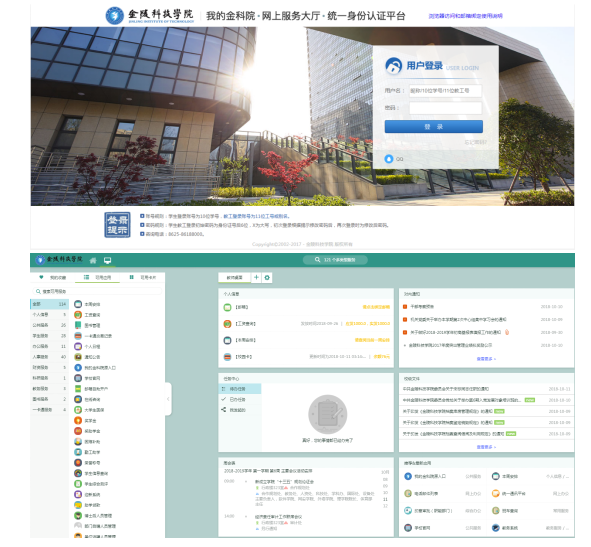Image resolution: width=591 pixels, height=547 pixels.
Task: Click the user avatar icon beside 用户登录
Action: coord(393,66)
